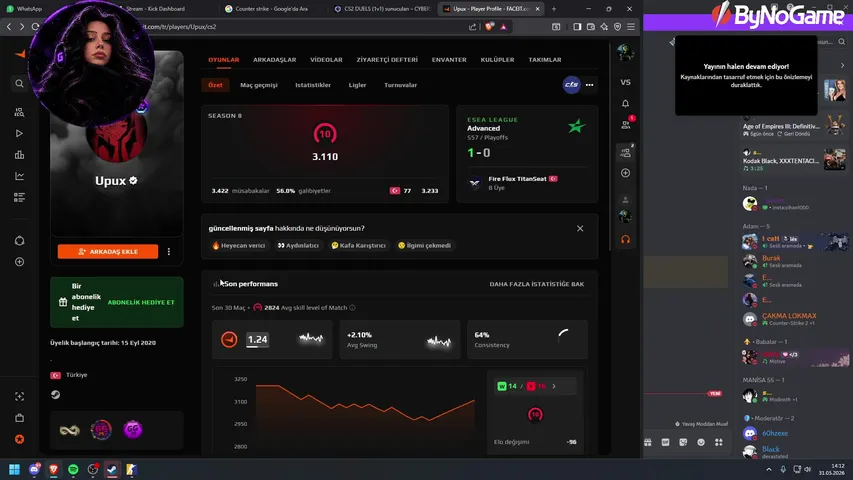Click the ARKADAŞ EKLE button
The image size is (853, 480).
108,251
